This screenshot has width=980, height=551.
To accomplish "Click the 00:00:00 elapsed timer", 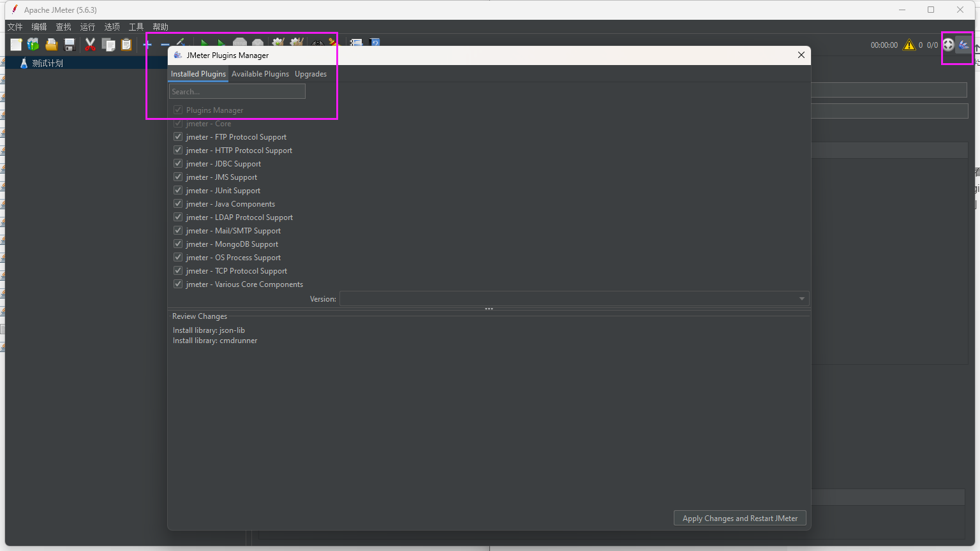I will 884,45.
